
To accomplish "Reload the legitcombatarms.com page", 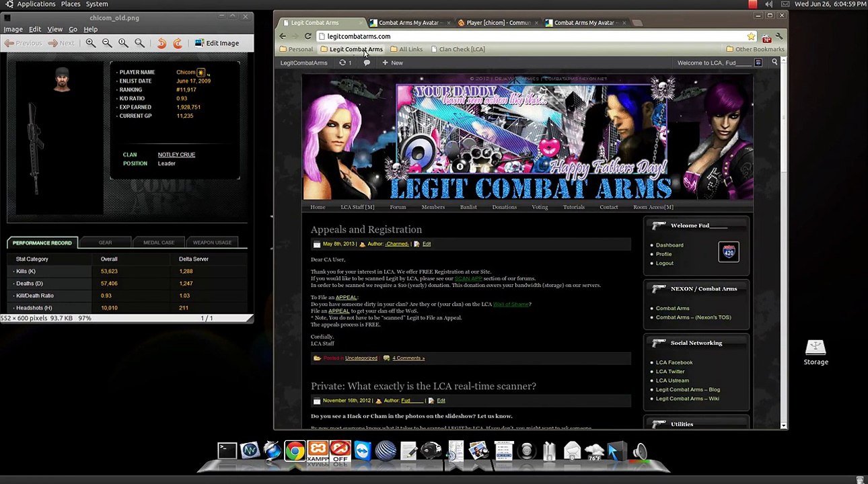I will 308,36.
